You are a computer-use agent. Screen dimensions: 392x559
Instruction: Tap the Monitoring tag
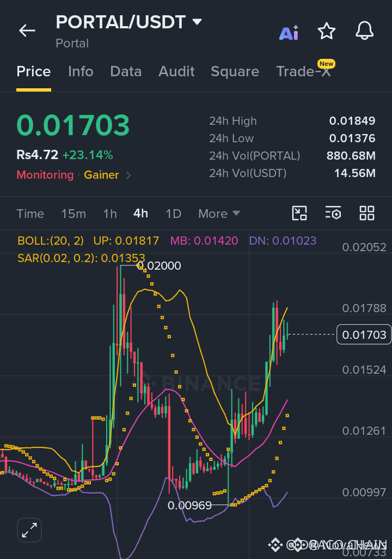pos(45,175)
